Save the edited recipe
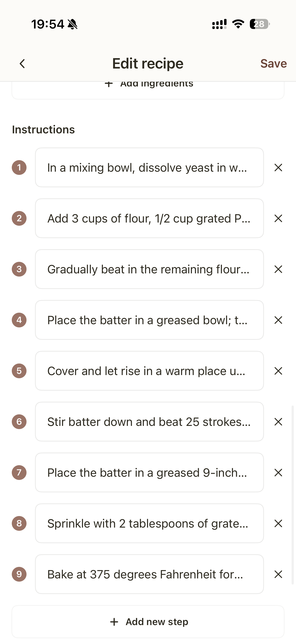Viewport: 296px width, 644px height. pyautogui.click(x=273, y=64)
